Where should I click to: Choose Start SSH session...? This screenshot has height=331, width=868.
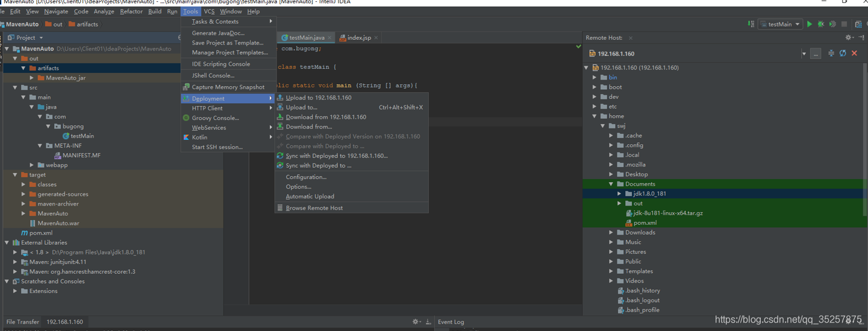pyautogui.click(x=228, y=147)
